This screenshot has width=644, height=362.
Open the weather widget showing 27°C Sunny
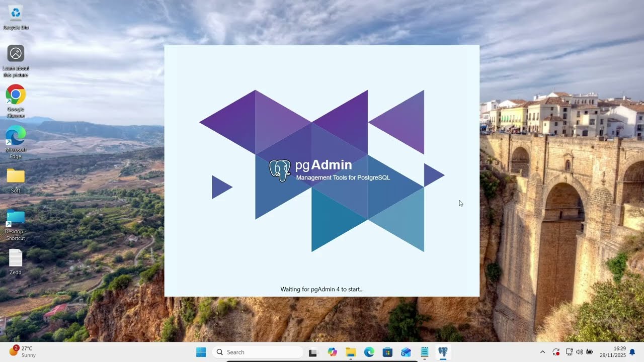pyautogui.click(x=23, y=352)
